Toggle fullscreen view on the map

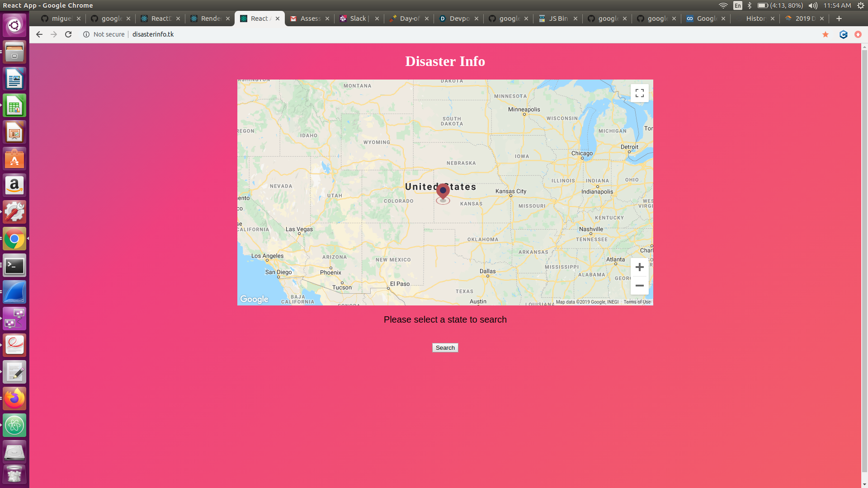(639, 93)
